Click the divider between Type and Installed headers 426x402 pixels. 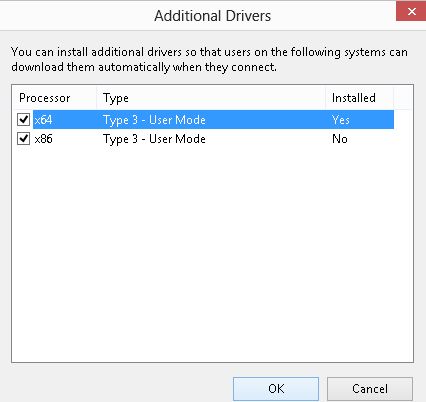[x=326, y=98]
